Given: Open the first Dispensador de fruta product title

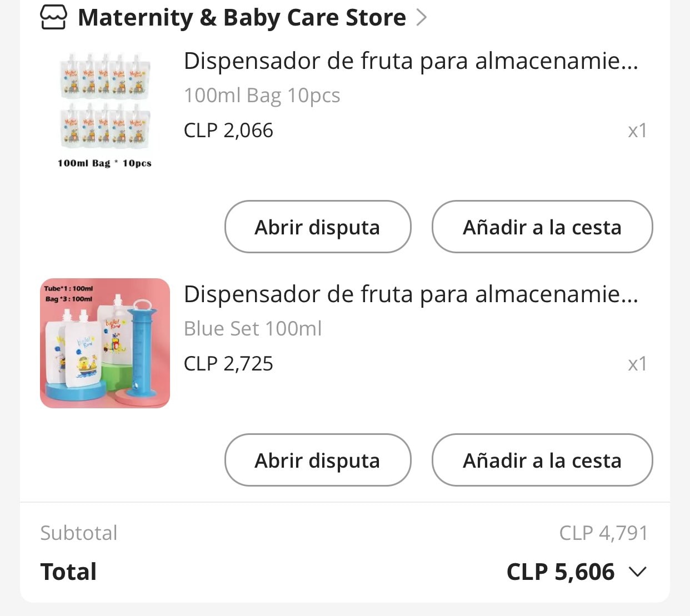Looking at the screenshot, I should [411, 61].
